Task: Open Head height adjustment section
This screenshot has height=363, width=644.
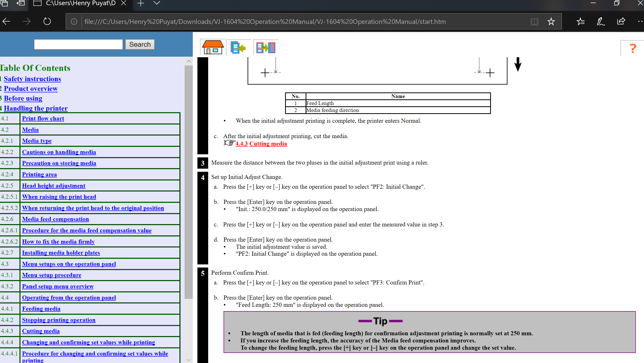Action: pos(54,186)
